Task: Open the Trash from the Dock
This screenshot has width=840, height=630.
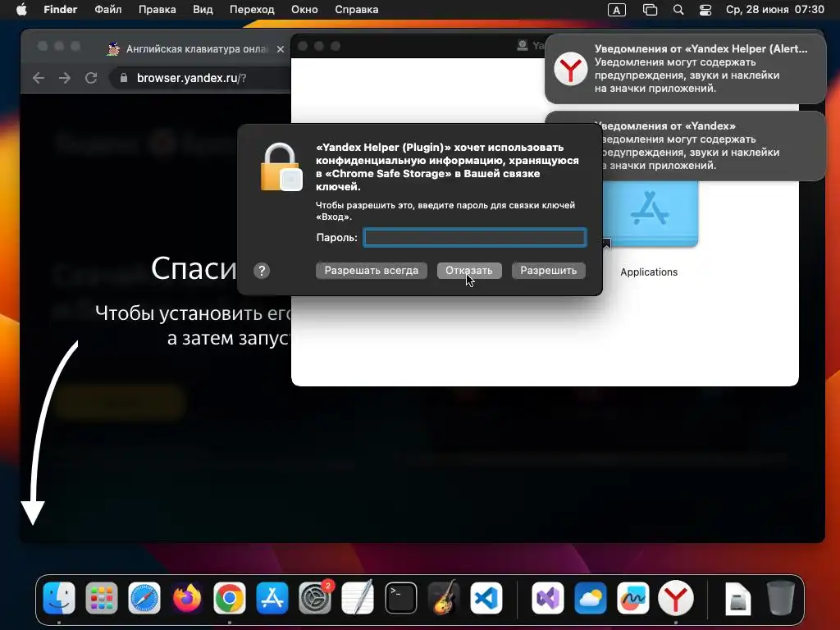Action: tap(781, 598)
